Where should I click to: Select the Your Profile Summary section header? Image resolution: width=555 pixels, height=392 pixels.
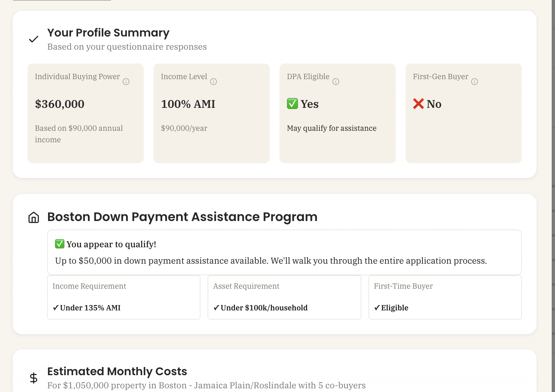pyautogui.click(x=108, y=33)
